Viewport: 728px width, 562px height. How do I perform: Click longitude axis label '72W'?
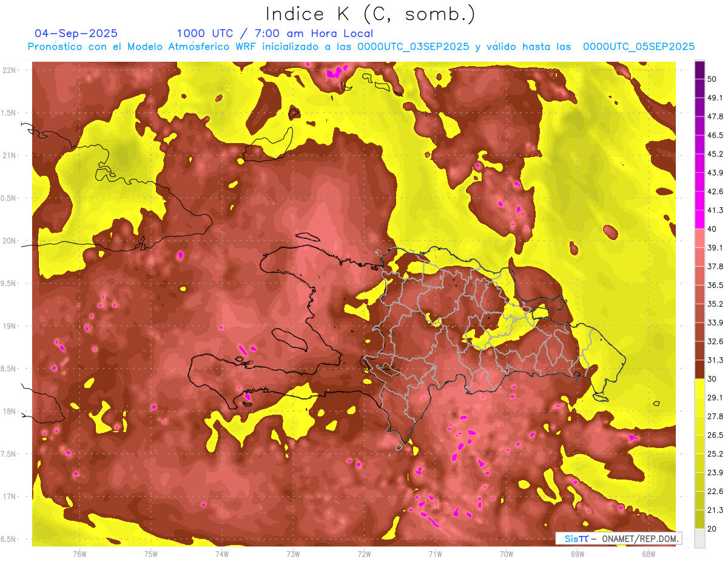coord(364,554)
